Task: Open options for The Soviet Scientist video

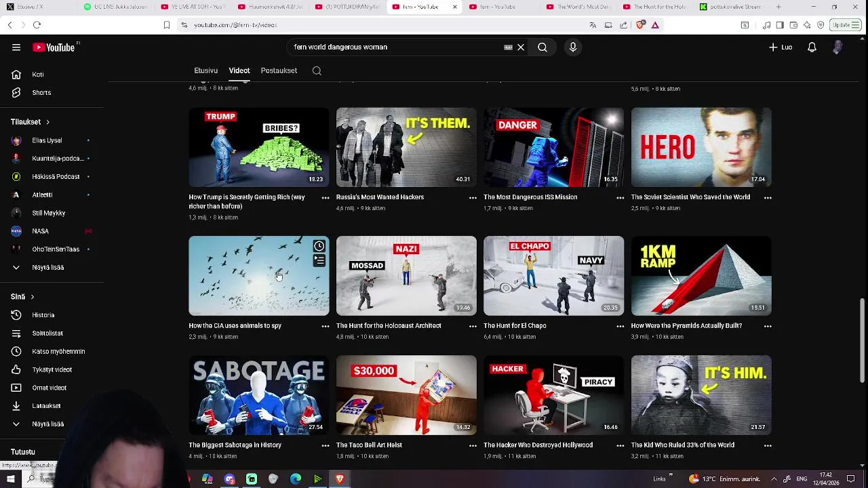Action: pos(768,198)
